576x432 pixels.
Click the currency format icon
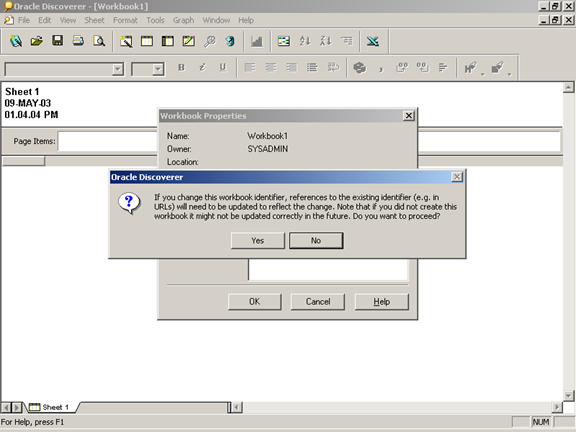tap(360, 68)
